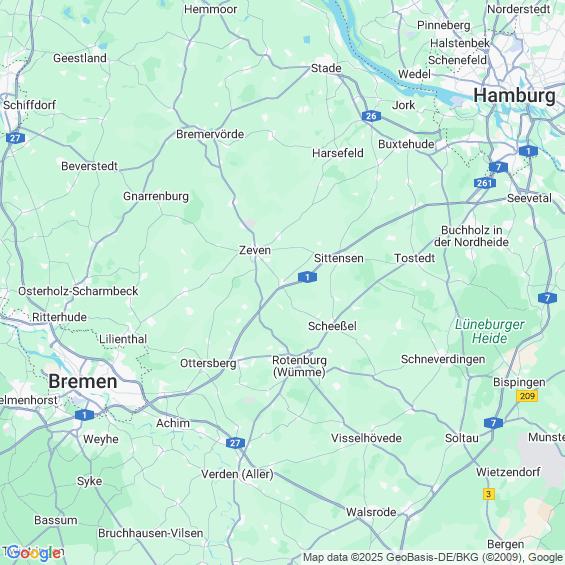Click the Buxtehude town label
This screenshot has height=565, width=565.
pyautogui.click(x=406, y=144)
